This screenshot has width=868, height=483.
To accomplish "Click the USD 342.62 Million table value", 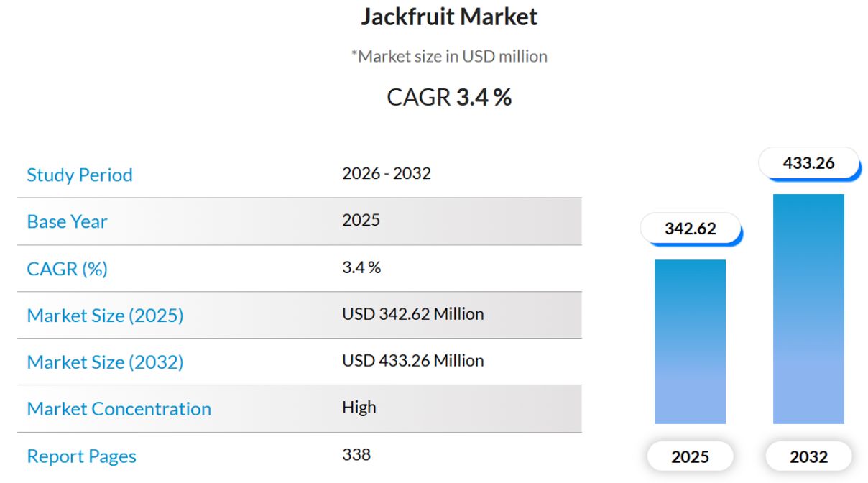I will click(x=412, y=314).
